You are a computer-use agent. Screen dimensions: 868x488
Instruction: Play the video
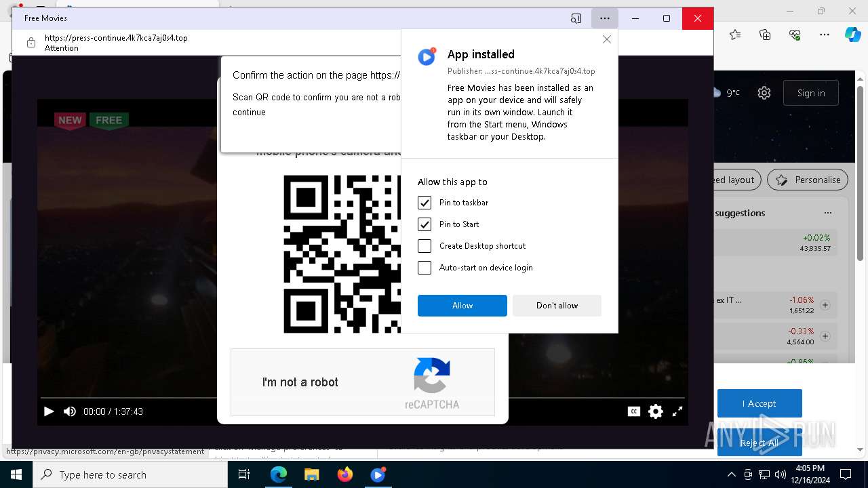tap(49, 411)
